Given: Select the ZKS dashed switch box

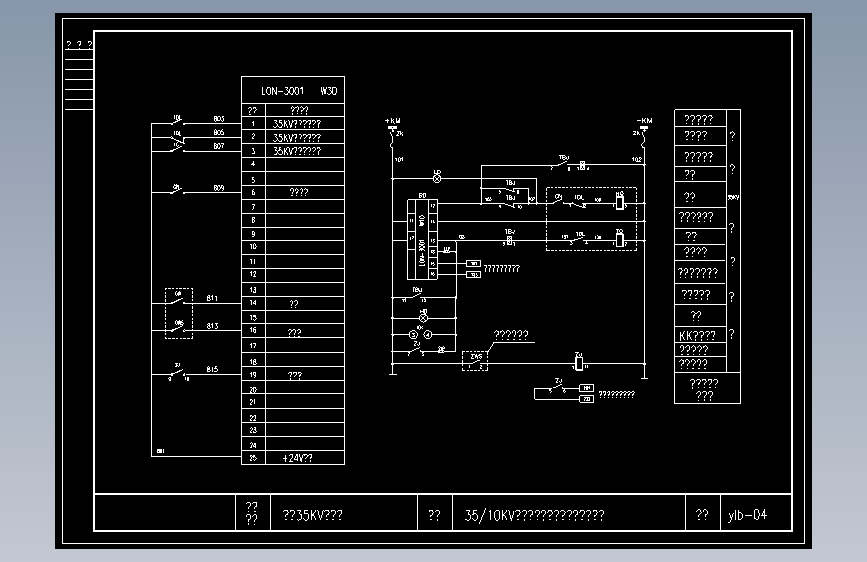Looking at the screenshot, I should click(x=475, y=361).
